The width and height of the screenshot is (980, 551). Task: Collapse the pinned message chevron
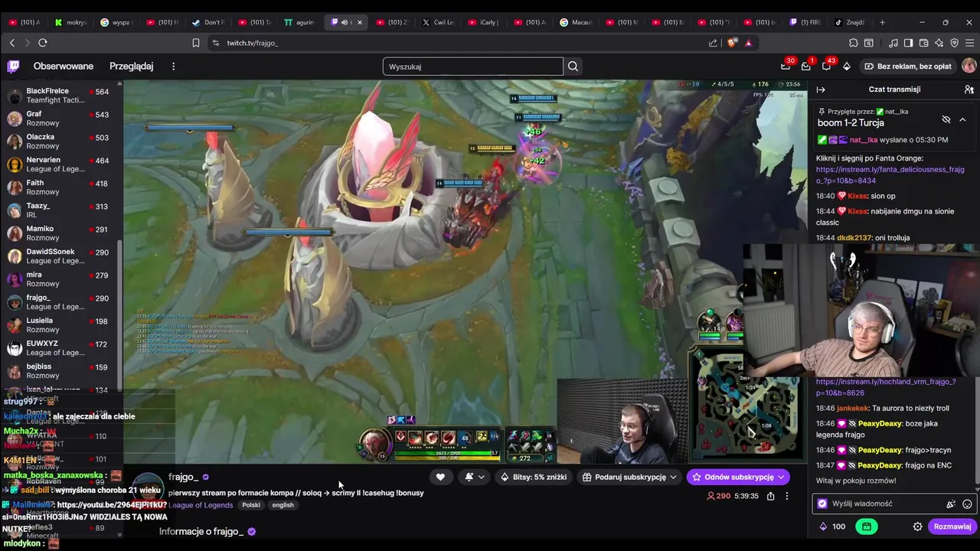962,119
